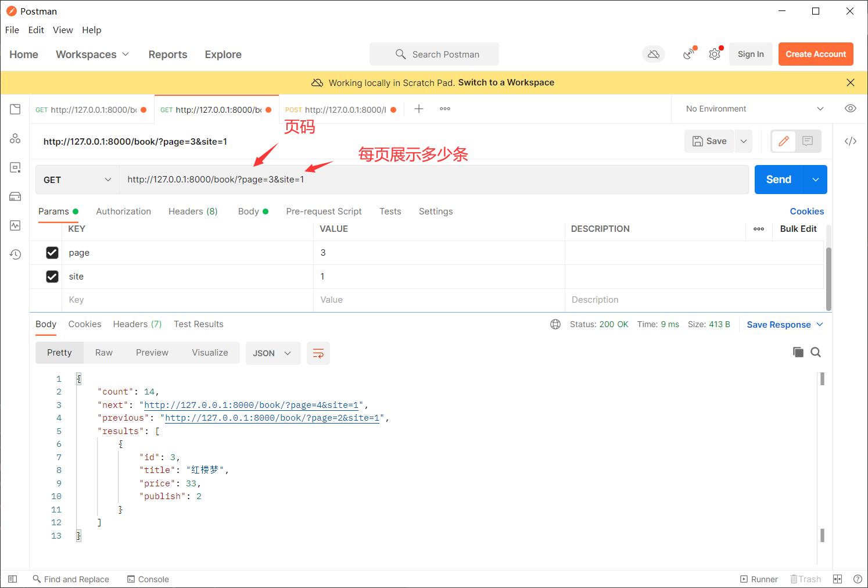
Task: Open the two-pane layout icon
Action: pyautogui.click(x=837, y=579)
